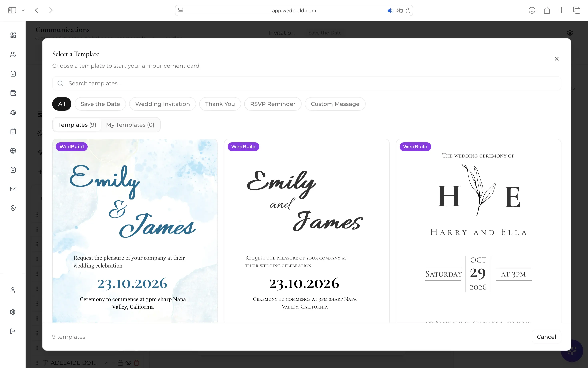Toggle the browser sidebar panel icon
Image resolution: width=588 pixels, height=368 pixels.
(x=12, y=10)
